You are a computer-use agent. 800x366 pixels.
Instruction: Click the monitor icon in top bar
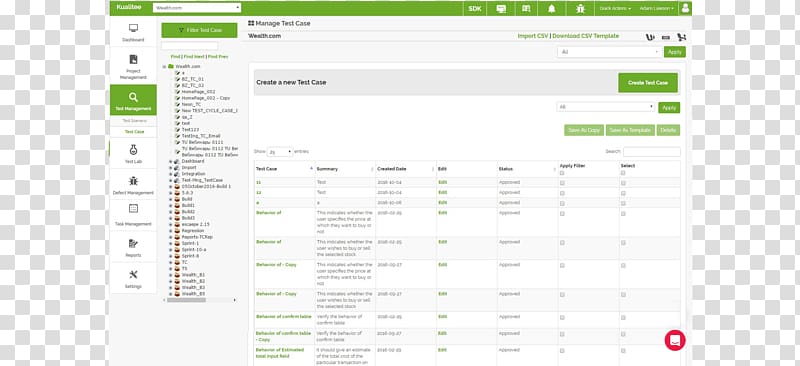501,8
